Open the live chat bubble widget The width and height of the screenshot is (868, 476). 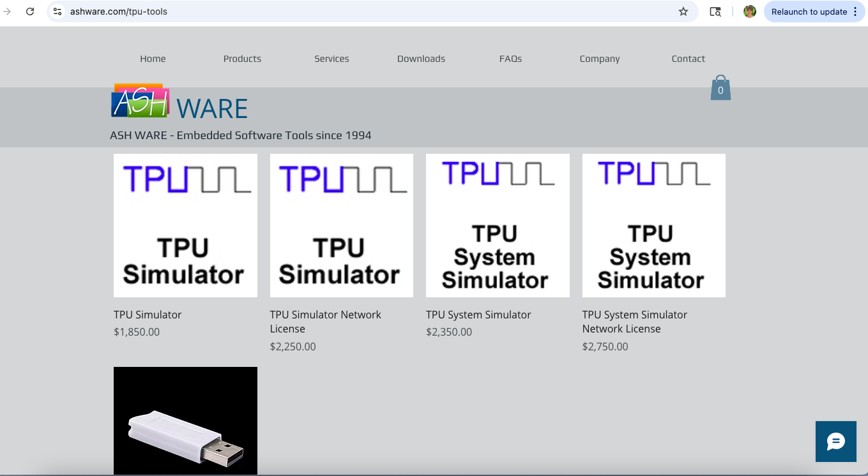coord(835,441)
